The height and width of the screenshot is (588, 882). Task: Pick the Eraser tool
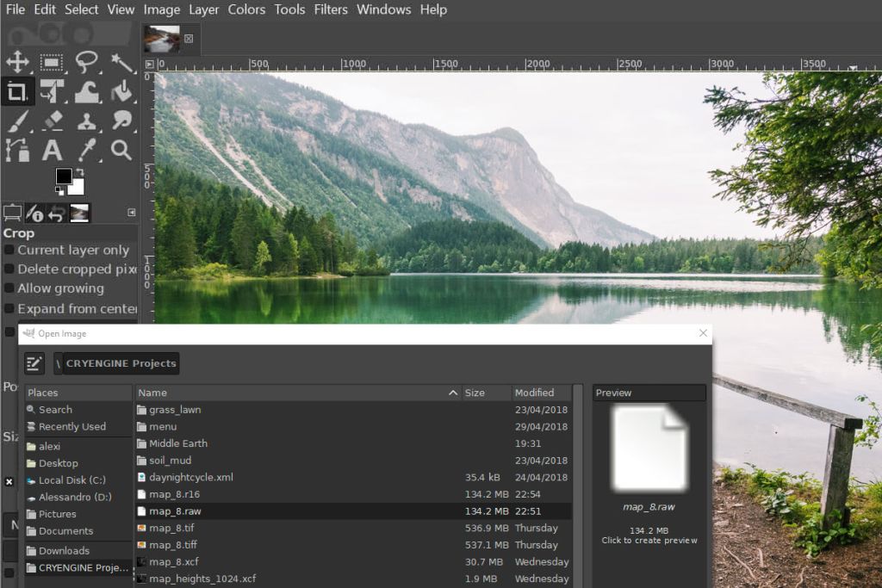[x=52, y=121]
